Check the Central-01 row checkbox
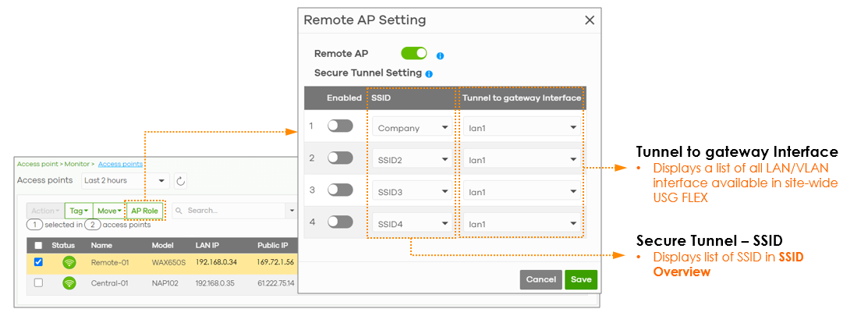This screenshot has width=868, height=309. [38, 283]
